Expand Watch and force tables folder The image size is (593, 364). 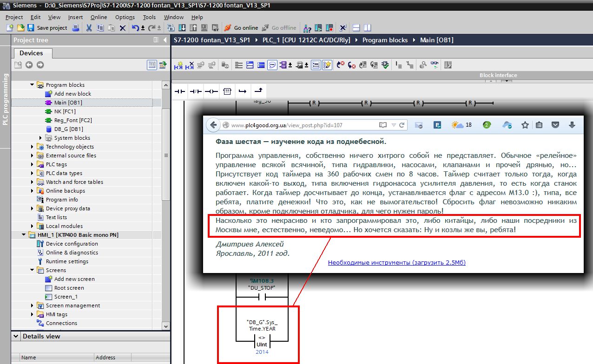click(33, 182)
